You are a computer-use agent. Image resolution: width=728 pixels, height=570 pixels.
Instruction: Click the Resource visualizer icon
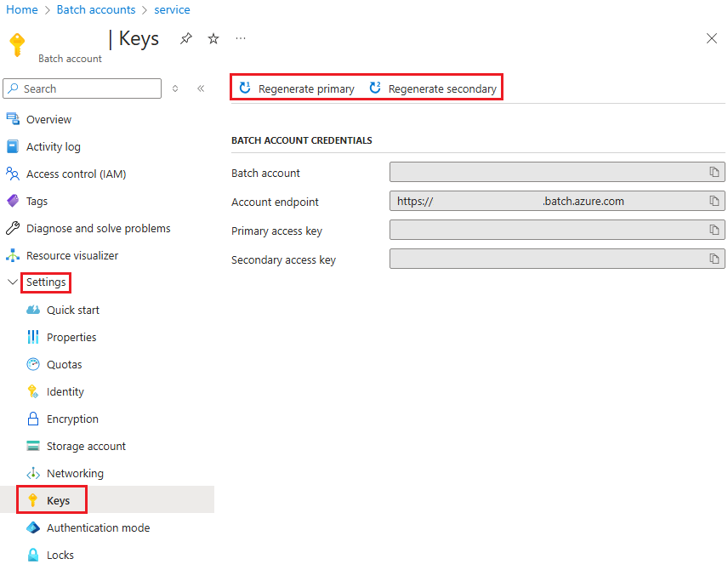click(13, 255)
